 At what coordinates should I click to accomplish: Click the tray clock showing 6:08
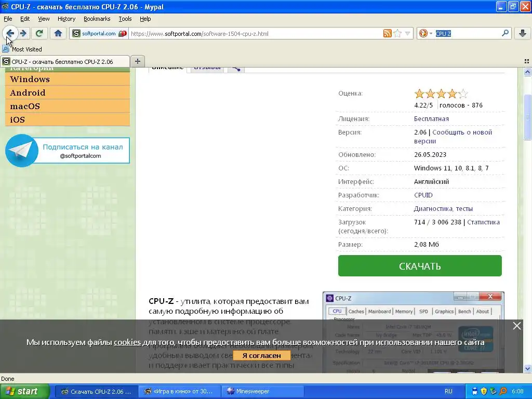point(518,391)
